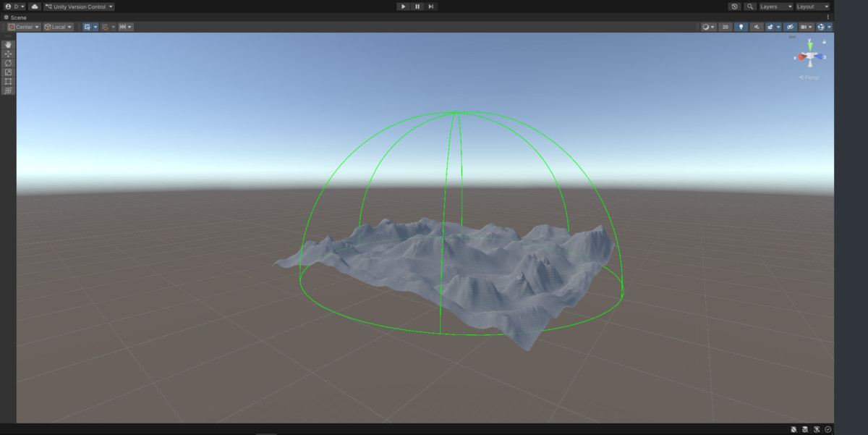Click the scene camera settings icon
The width and height of the screenshot is (868, 435).
[x=804, y=27]
